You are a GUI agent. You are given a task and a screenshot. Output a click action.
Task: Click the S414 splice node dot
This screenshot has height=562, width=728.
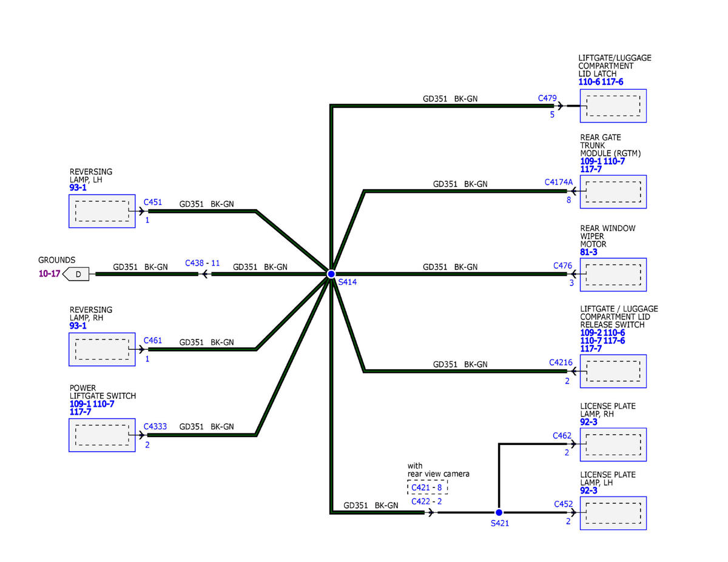coord(331,274)
